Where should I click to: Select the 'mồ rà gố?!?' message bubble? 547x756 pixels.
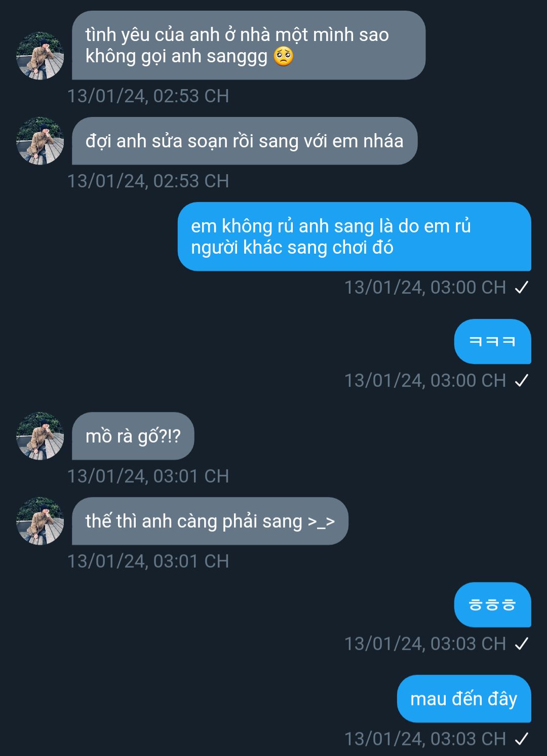point(133,436)
